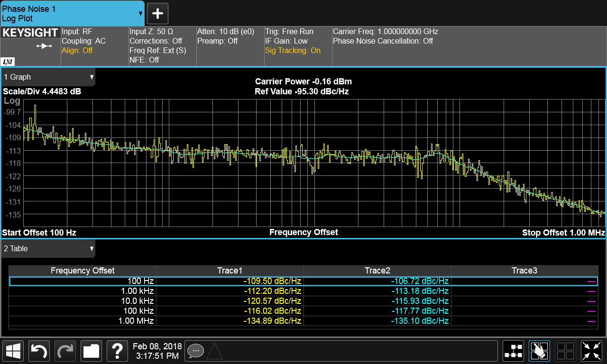
Task: Open the 1 Graph window dropdown
Action: point(48,77)
